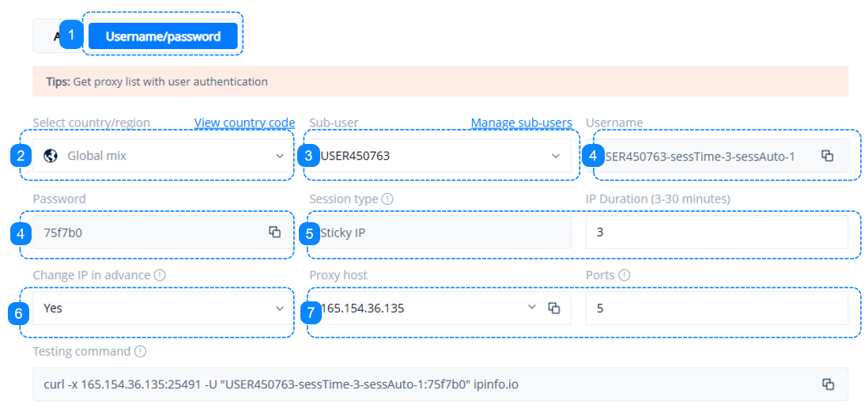868x420 pixels.
Task: Copy the Username value using copy icon
Action: [x=827, y=156]
